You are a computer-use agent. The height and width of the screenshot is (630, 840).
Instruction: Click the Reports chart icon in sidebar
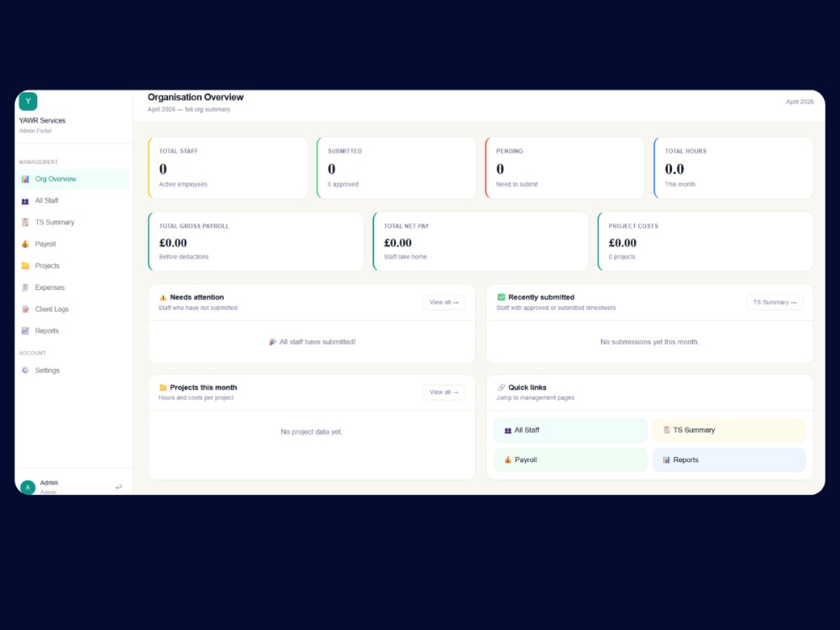tap(25, 331)
